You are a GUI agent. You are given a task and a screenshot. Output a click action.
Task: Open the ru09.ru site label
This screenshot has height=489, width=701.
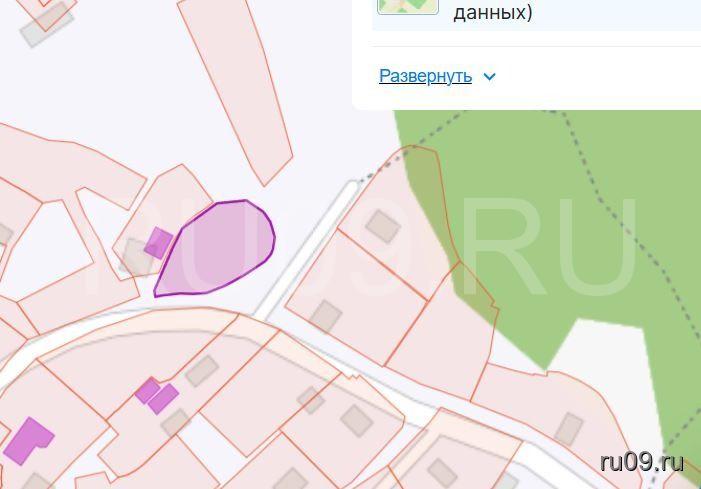[642, 462]
